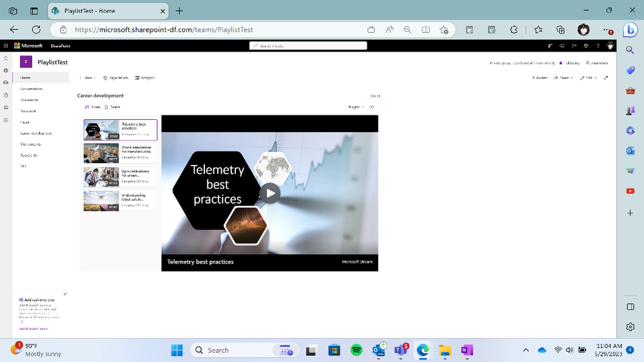
Task: Click the Search this site box
Action: click(308, 46)
